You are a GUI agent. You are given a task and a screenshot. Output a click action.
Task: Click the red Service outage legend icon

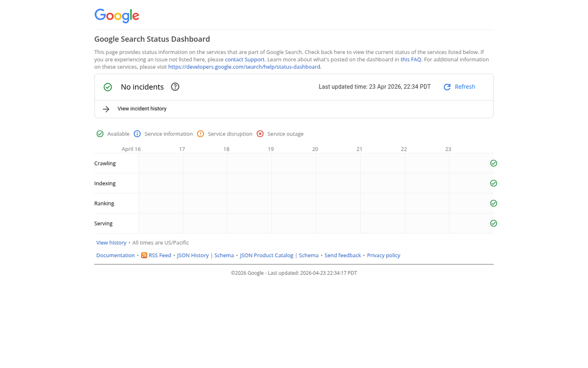(x=260, y=133)
